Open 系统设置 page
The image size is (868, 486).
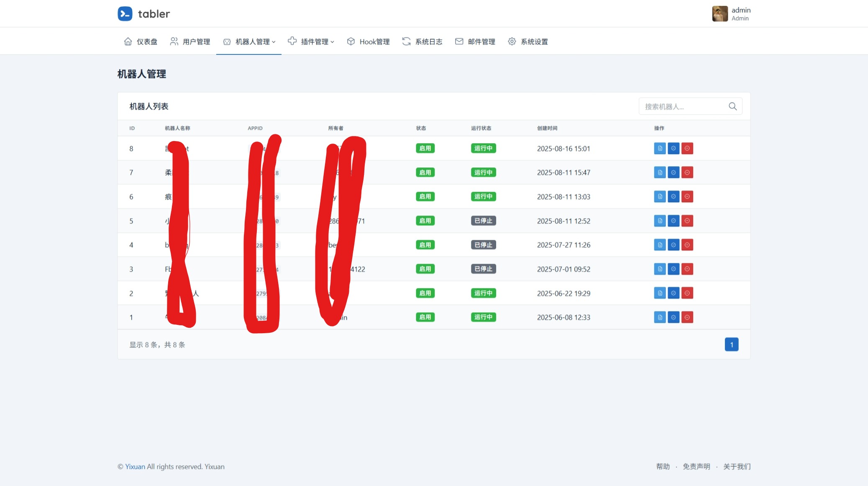point(528,41)
